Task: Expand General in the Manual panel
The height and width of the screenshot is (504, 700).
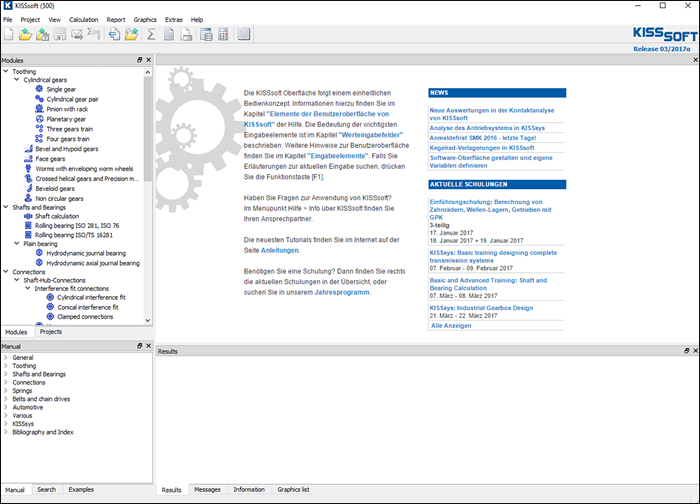Action: pyautogui.click(x=6, y=358)
